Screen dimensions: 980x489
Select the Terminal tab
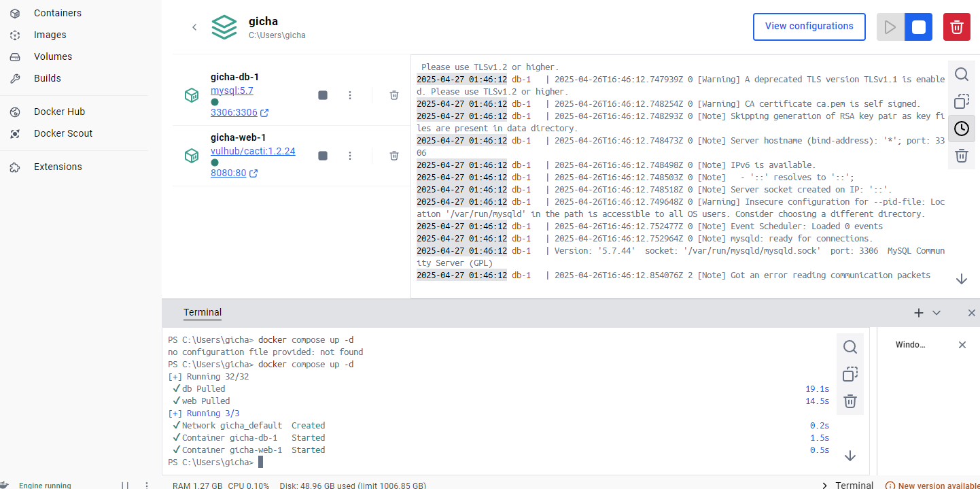(203, 313)
